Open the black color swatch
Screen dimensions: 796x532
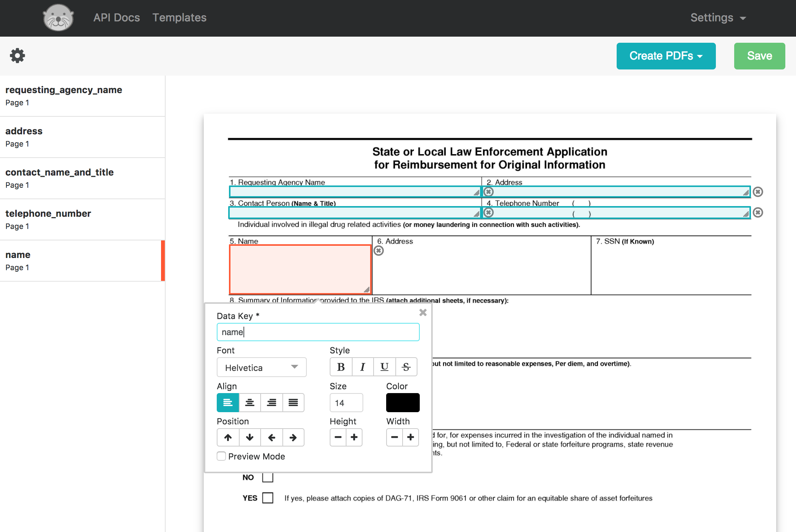click(403, 403)
